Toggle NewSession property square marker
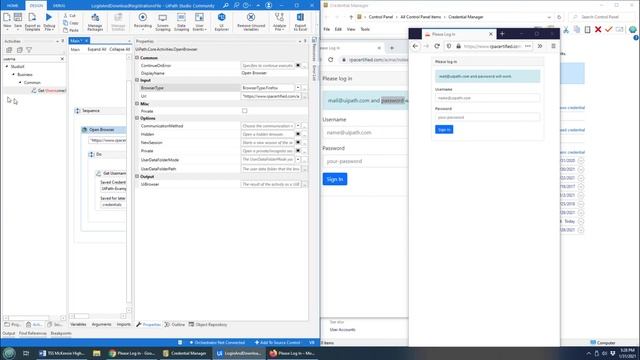This screenshot has width=640, height=360. pyautogui.click(x=298, y=142)
